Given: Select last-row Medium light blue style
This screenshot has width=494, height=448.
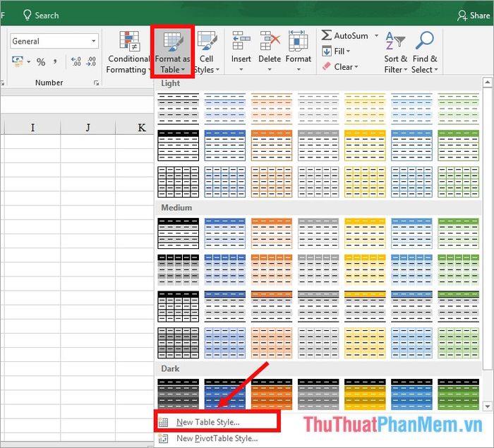Looking at the screenshot, I should [411, 343].
